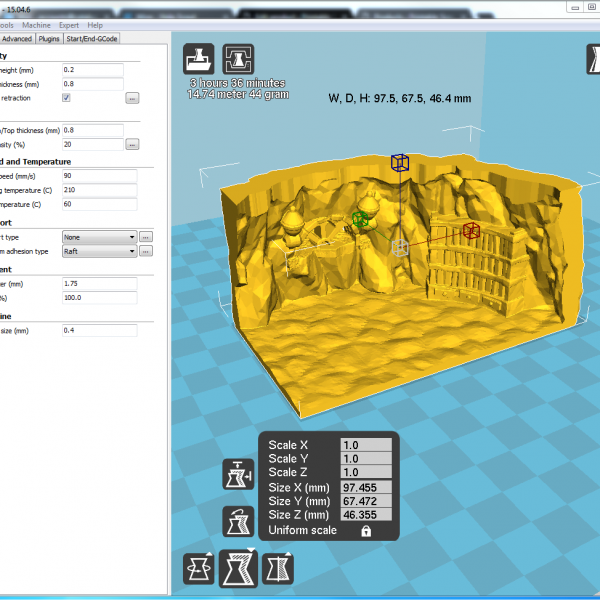Click the red X-axis scale handle
The image size is (600, 600).
[471, 230]
